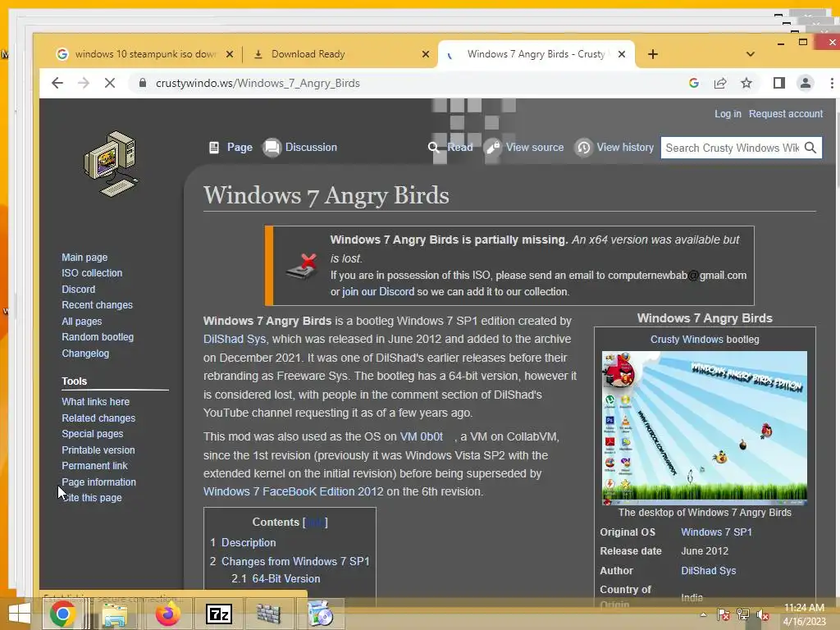Jump to Changes from Windows 7 SP1
Viewport: 840px width, 630px height.
click(x=295, y=561)
